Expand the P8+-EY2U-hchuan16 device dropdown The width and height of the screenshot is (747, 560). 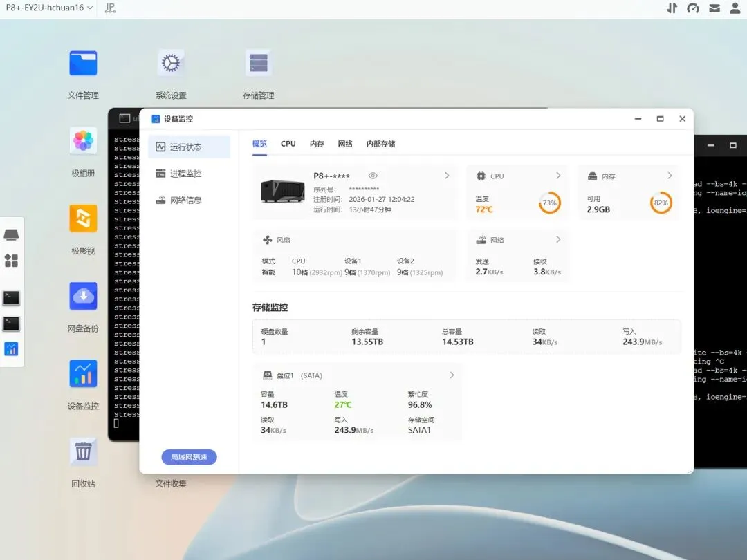point(49,8)
